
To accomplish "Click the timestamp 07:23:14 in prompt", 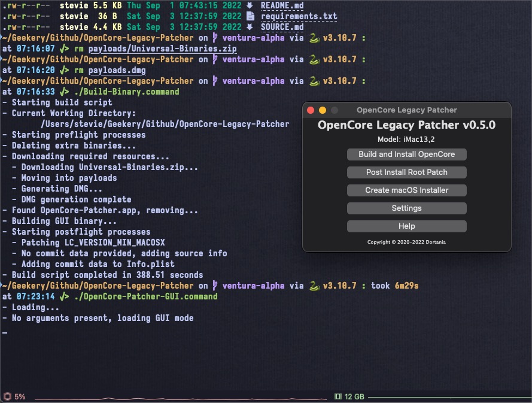I will pyautogui.click(x=36, y=296).
